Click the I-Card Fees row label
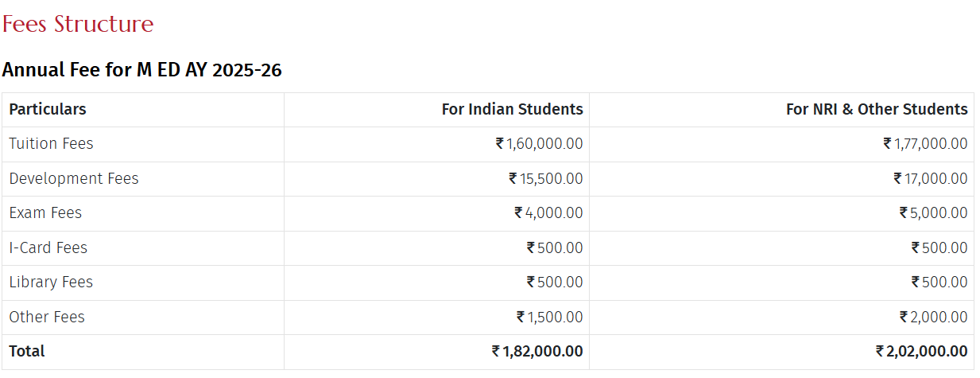 (x=48, y=247)
